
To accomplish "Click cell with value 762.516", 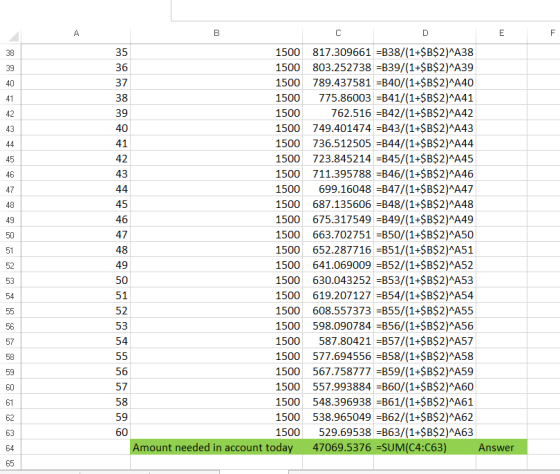I will point(338,113).
